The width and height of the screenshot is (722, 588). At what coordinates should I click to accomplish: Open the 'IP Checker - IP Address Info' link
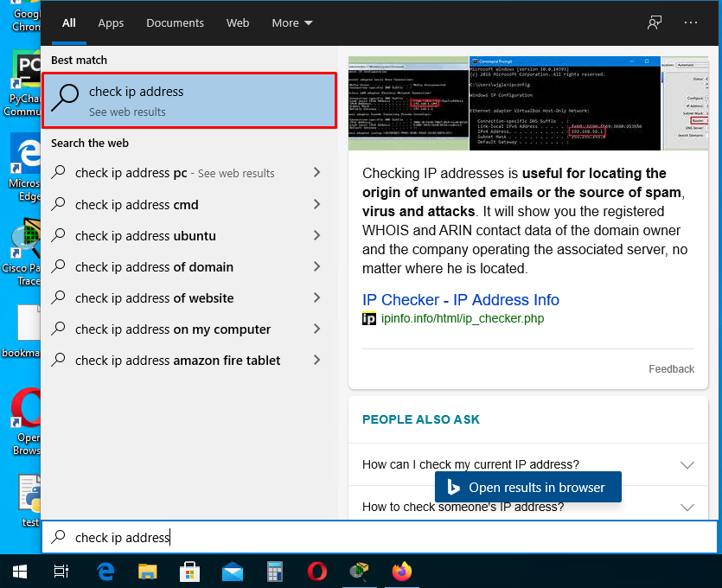coord(461,300)
